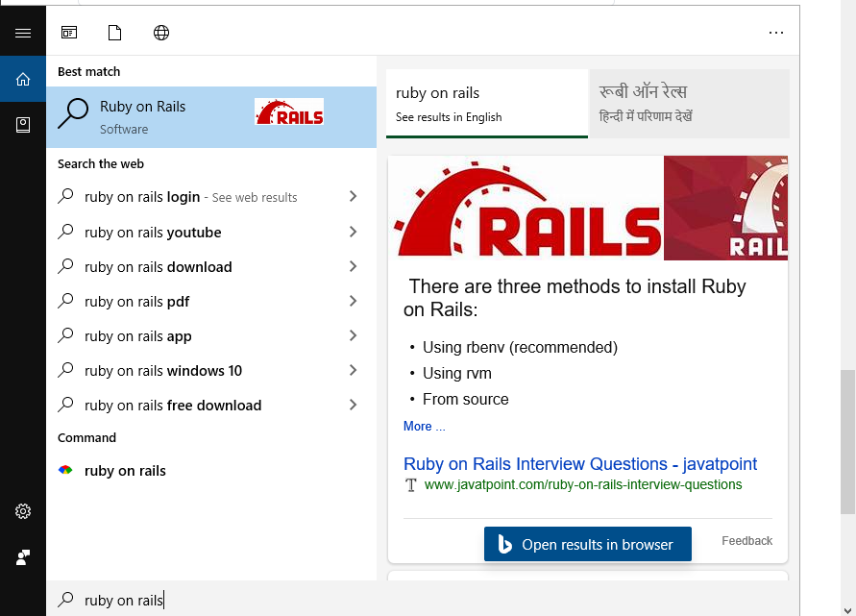This screenshot has height=616, width=856.
Task: Click 'Using rvm' bullet text
Action: point(457,373)
